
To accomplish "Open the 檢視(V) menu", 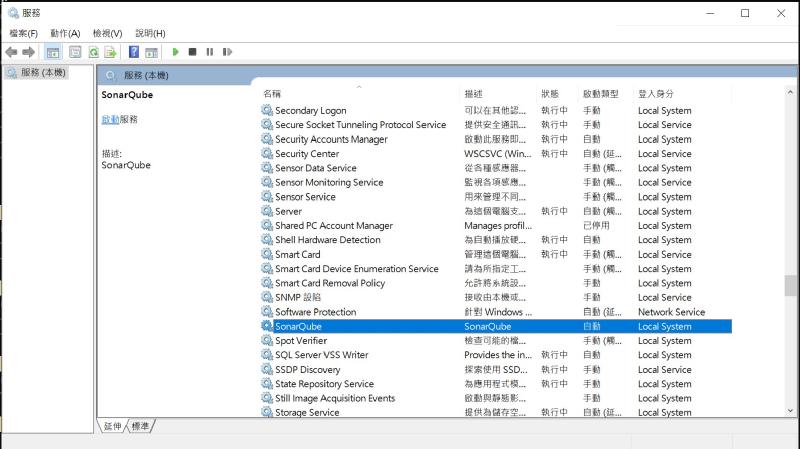I will point(107,33).
